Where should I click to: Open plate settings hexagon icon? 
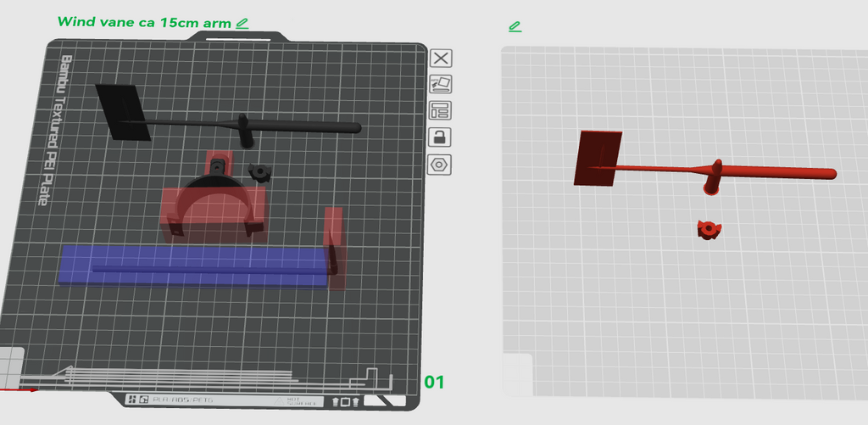pyautogui.click(x=441, y=165)
